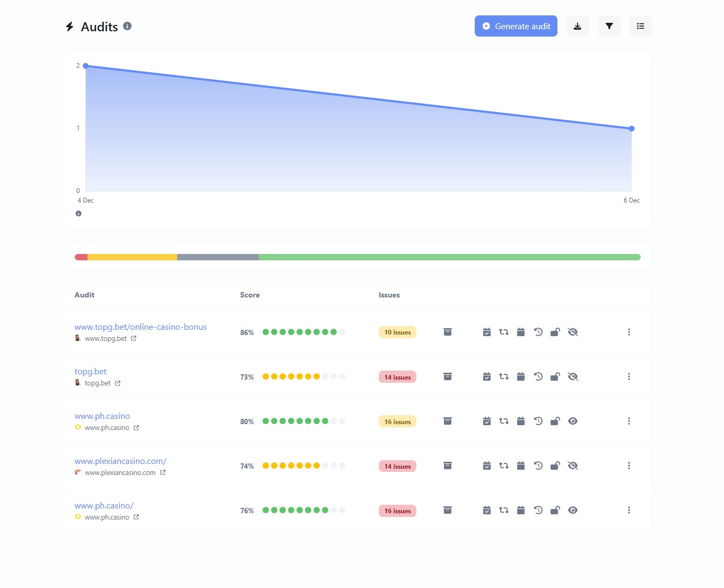Open options menu for www.ph.casino/ audit
724x588 pixels.
coord(629,510)
